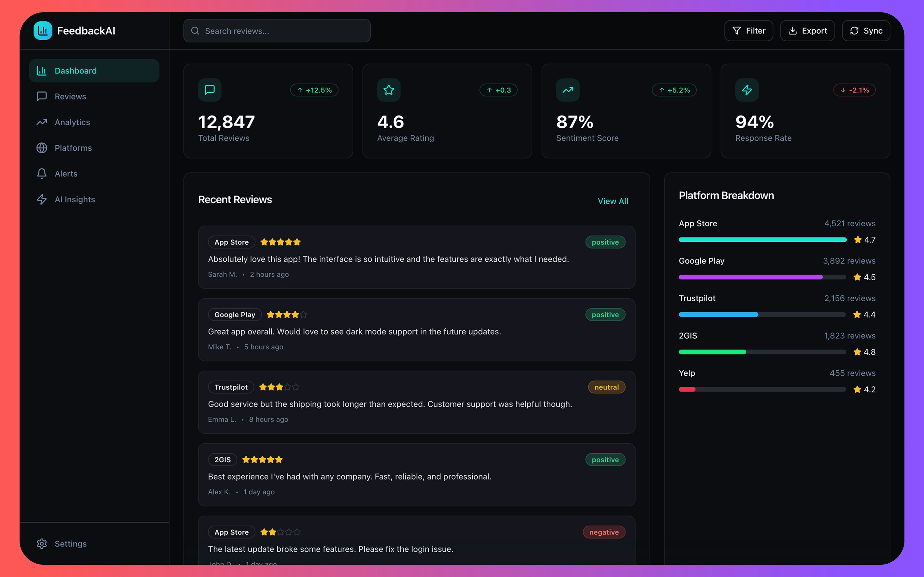Open the Settings gear at bottom of sidebar

(42, 543)
